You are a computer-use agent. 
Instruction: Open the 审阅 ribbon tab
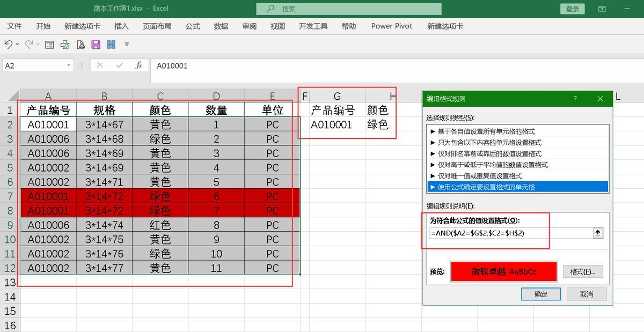[250, 26]
